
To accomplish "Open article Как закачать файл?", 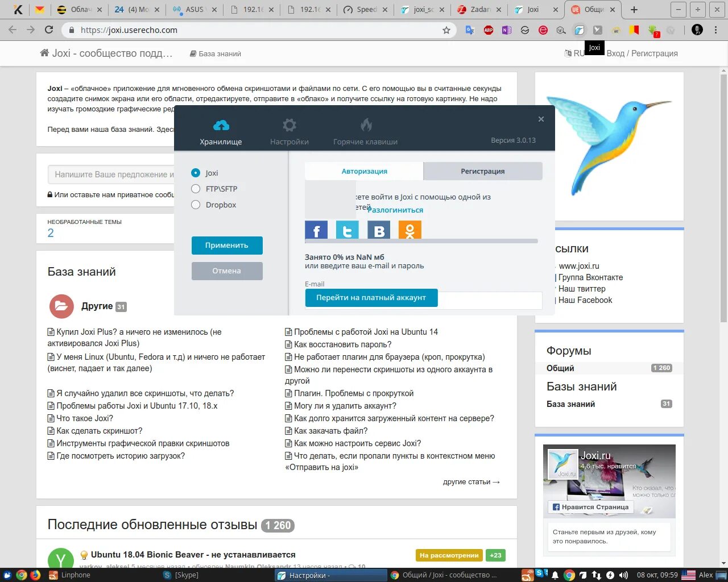I will [331, 431].
